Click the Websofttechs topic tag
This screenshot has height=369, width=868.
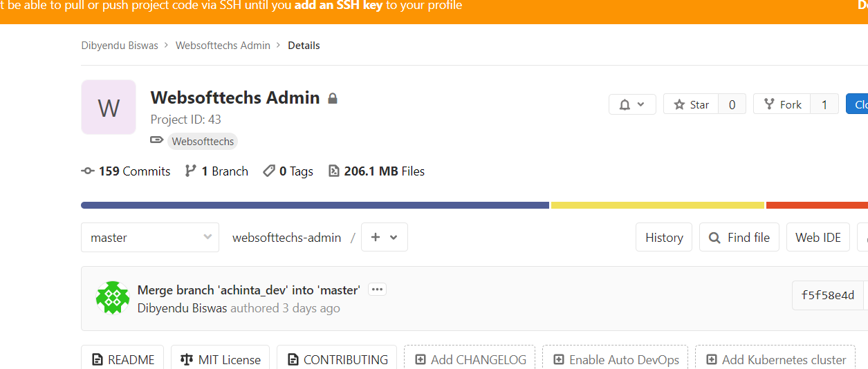click(x=203, y=142)
